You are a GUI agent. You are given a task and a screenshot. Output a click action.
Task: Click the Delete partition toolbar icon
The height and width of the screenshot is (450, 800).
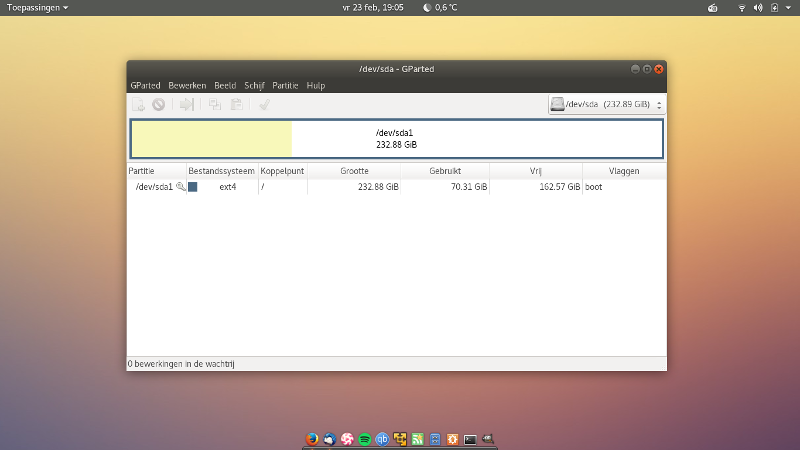pyautogui.click(x=159, y=105)
